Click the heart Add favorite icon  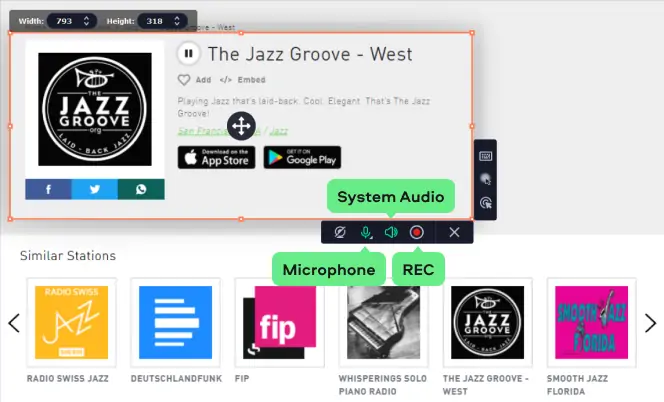(184, 80)
